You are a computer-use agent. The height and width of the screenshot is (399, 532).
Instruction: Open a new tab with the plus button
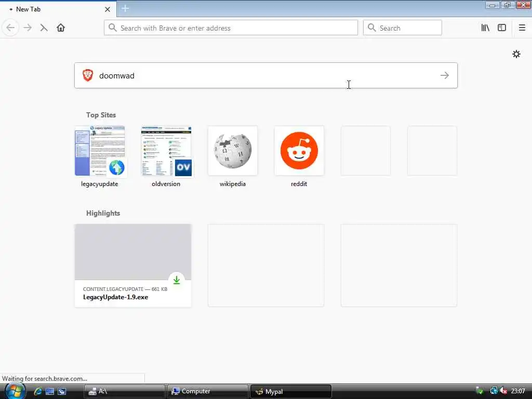pos(125,8)
